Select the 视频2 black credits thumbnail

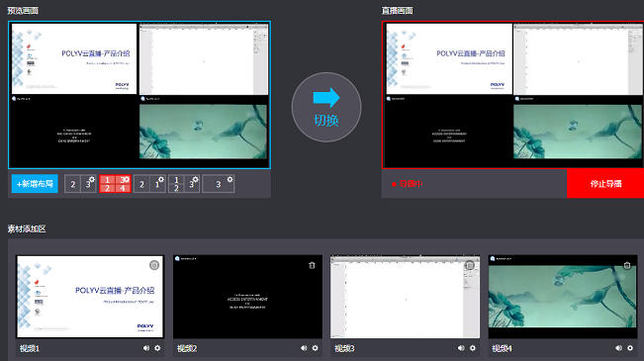pos(247,297)
